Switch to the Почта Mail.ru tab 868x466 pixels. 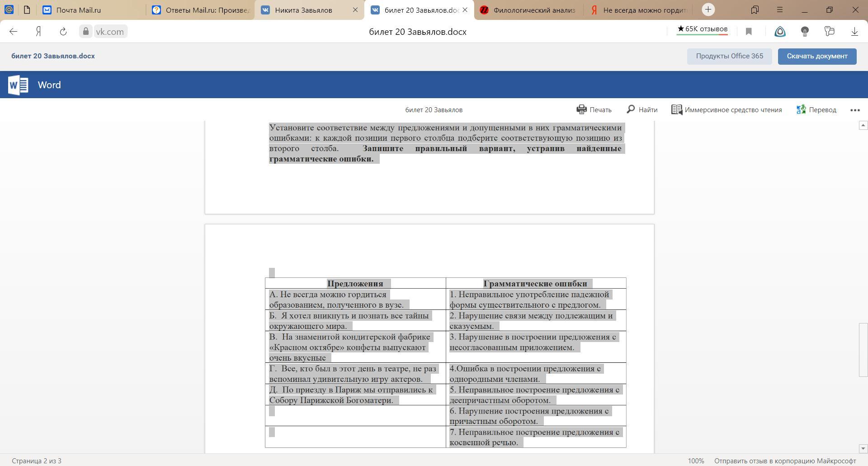click(90, 10)
